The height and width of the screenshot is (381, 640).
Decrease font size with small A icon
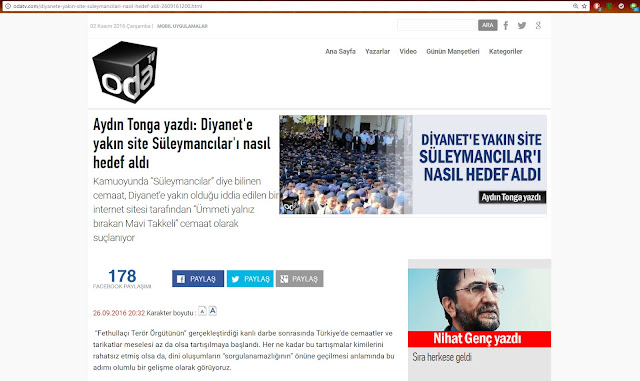click(202, 311)
